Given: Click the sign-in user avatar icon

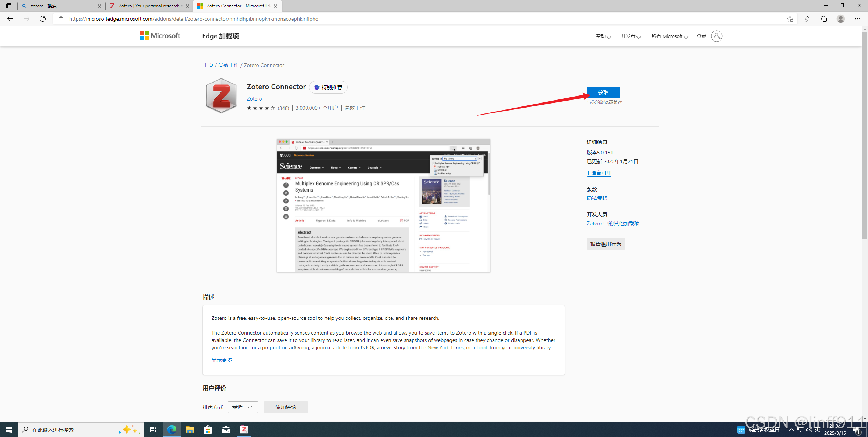Looking at the screenshot, I should 716,36.
